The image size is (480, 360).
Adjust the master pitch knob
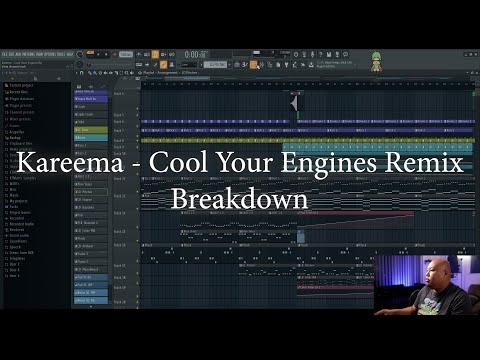80,64
